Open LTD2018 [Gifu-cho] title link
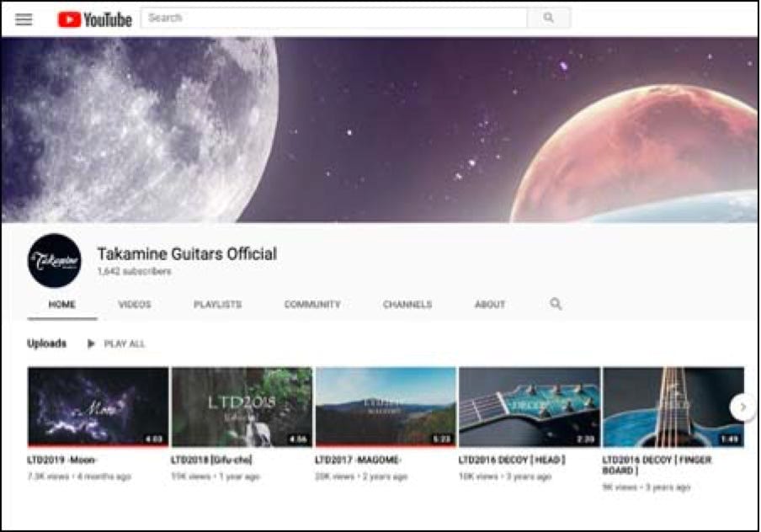Viewport: 761px width, 532px height. pyautogui.click(x=211, y=460)
